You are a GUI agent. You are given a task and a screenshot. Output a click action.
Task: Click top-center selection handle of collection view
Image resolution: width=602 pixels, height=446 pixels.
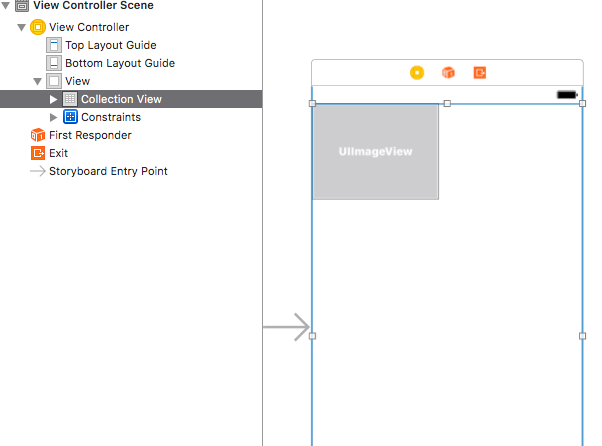coord(447,103)
